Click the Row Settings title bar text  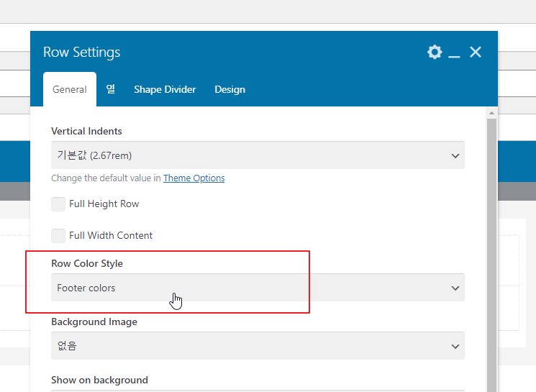pyautogui.click(x=81, y=53)
